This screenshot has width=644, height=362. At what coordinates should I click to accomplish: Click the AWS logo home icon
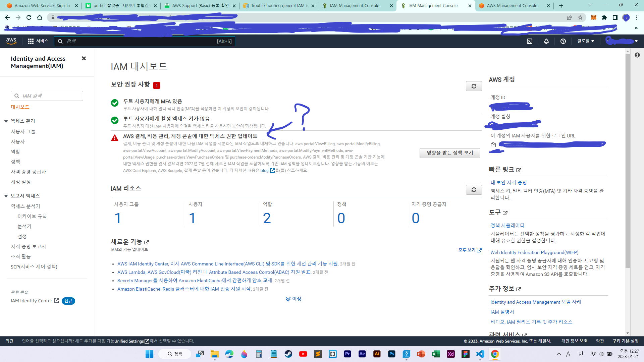pyautogui.click(x=11, y=41)
